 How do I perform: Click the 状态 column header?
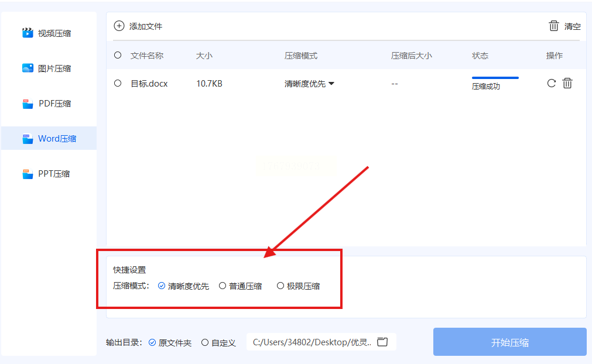(480, 56)
